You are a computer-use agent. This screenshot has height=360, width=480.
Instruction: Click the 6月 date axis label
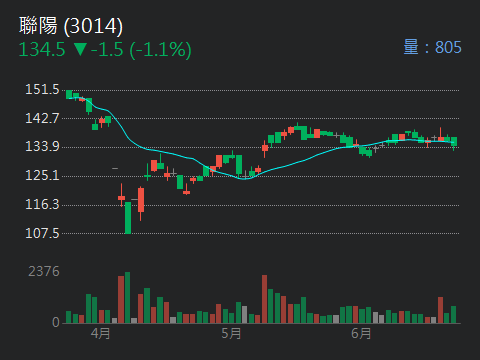[361, 333]
